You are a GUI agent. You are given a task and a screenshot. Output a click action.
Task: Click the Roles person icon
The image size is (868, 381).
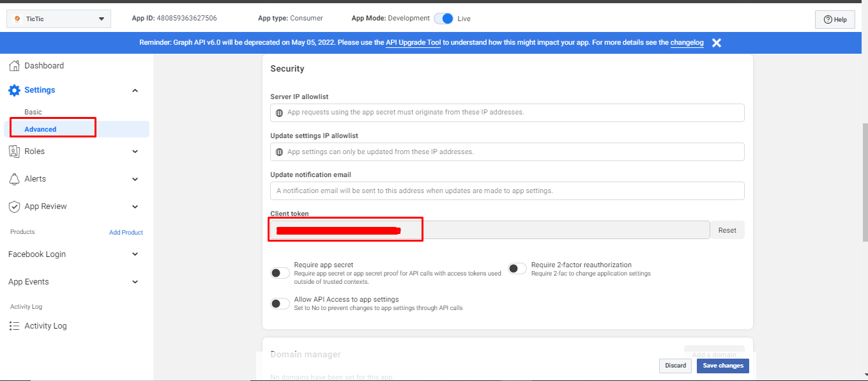(14, 152)
